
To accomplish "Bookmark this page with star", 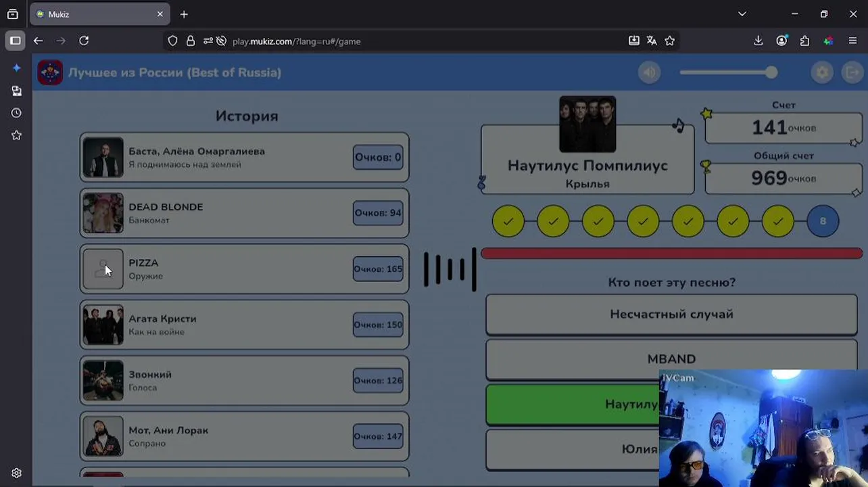I will [x=669, y=41].
